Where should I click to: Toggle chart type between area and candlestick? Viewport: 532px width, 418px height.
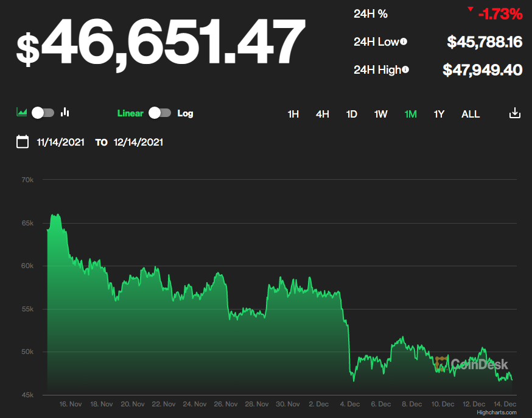[x=43, y=113]
